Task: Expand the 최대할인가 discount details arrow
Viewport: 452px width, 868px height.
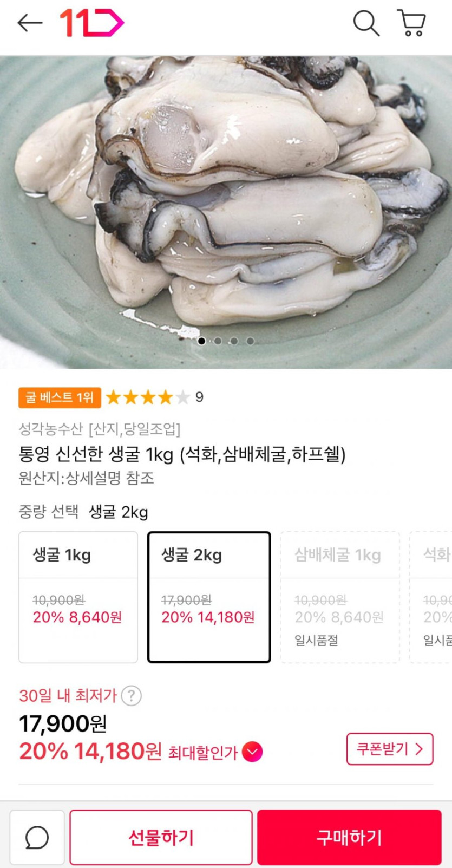Action: tap(252, 752)
